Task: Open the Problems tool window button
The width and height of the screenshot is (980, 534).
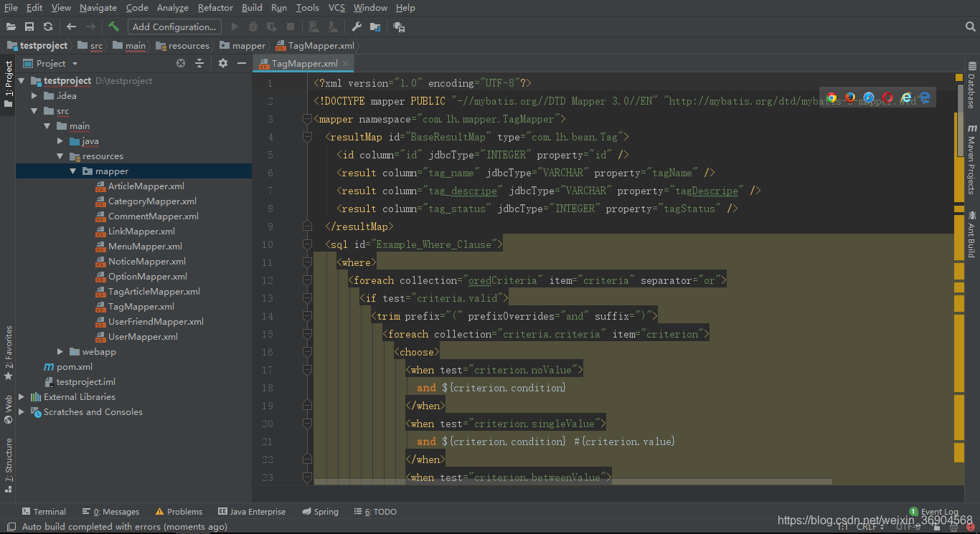Action: pos(179,512)
